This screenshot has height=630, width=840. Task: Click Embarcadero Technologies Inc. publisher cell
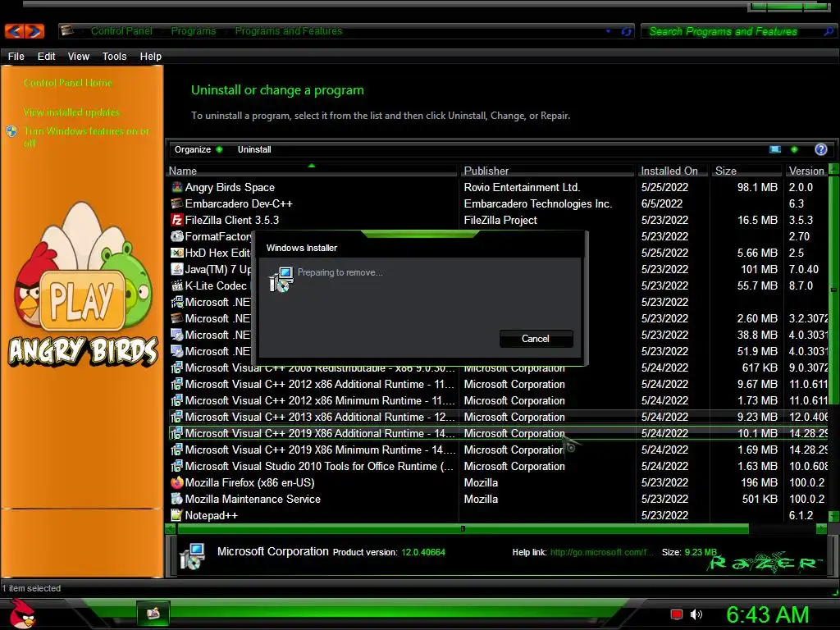coord(538,203)
